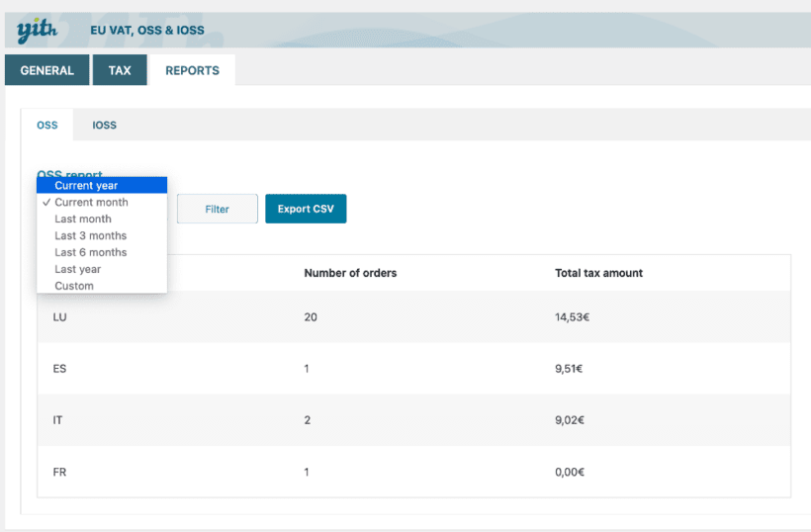
Task: Select the LU country cell
Action: [59, 316]
